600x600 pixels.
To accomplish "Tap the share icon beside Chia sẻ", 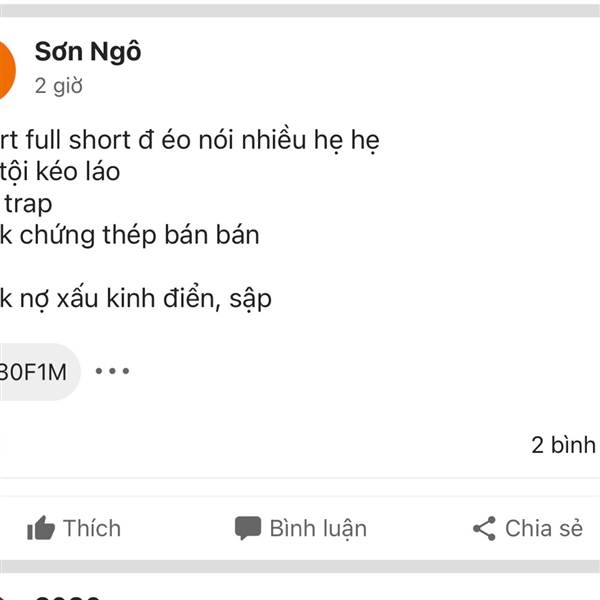I will click(484, 529).
